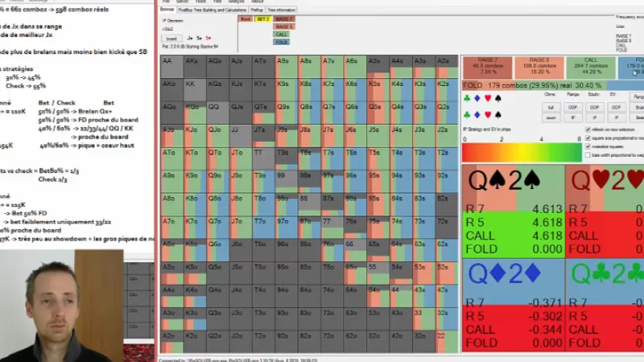Screen dimensions: 644x362
Task: Select the Q♦2♦ combo card panel
Action: pyautogui.click(x=512, y=306)
